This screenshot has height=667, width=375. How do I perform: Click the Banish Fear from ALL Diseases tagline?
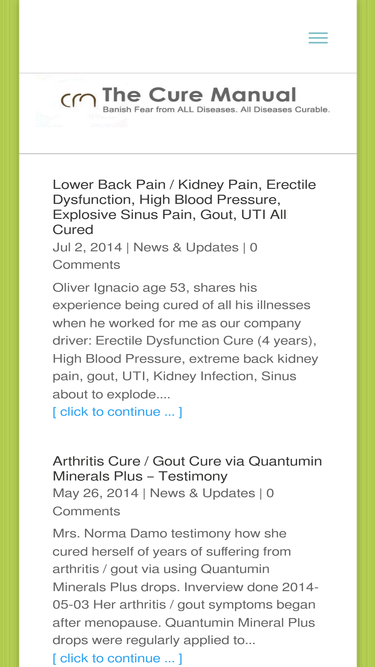click(x=216, y=109)
